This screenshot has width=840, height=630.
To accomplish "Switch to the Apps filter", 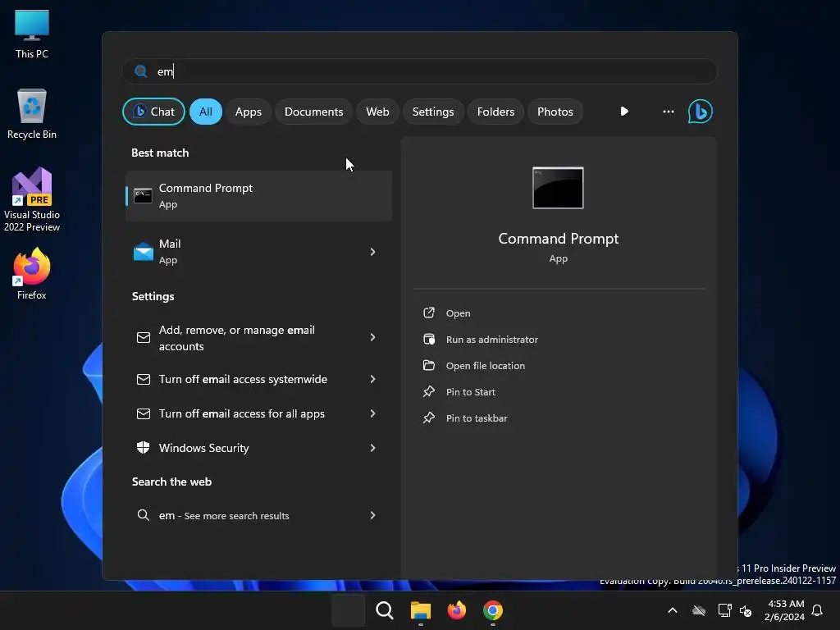I will pyautogui.click(x=248, y=112).
